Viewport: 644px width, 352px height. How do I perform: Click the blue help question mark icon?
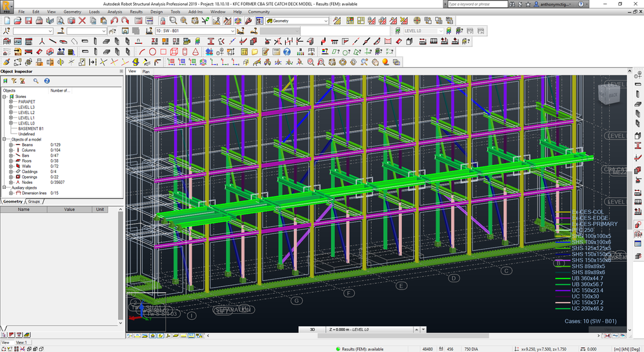[x=287, y=52]
